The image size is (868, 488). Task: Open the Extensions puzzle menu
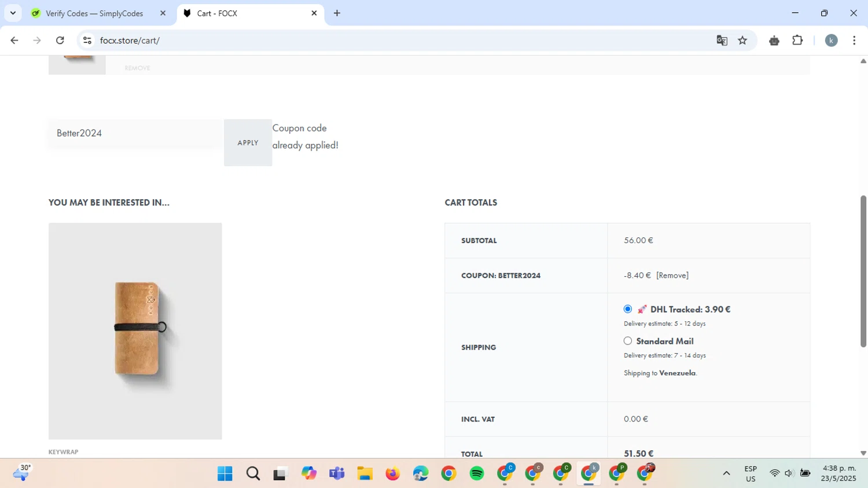797,41
